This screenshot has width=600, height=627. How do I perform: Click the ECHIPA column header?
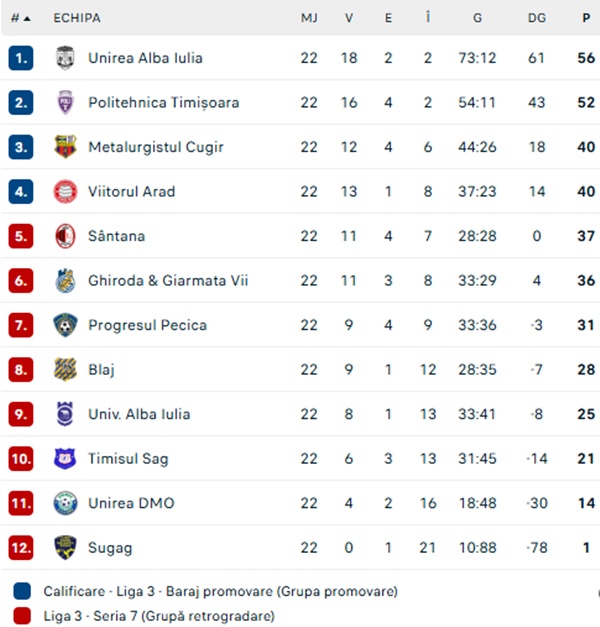pyautogui.click(x=77, y=18)
